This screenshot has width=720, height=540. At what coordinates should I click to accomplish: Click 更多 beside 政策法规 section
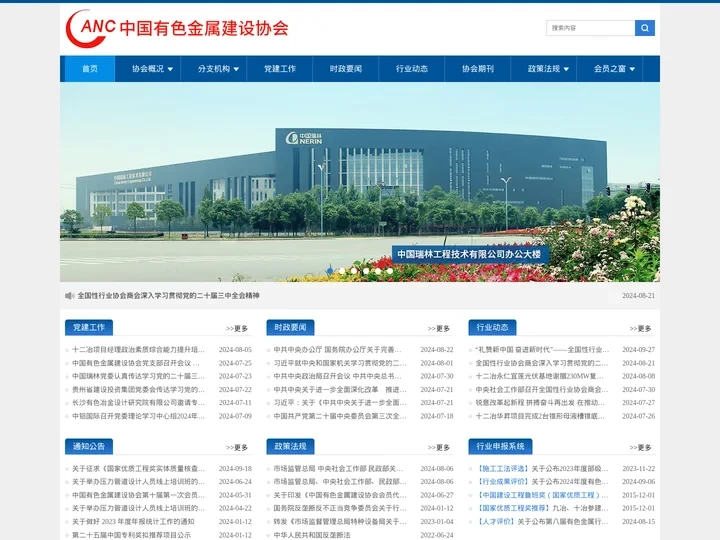[439, 447]
